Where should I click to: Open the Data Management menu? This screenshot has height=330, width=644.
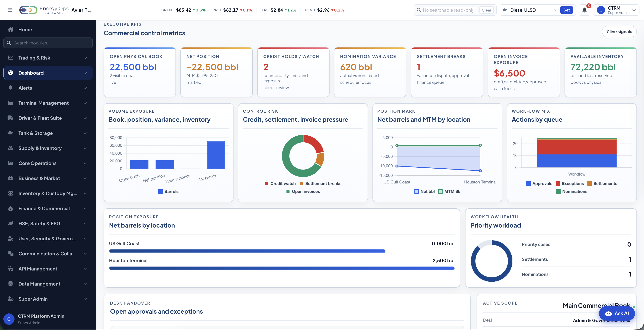pos(48,284)
